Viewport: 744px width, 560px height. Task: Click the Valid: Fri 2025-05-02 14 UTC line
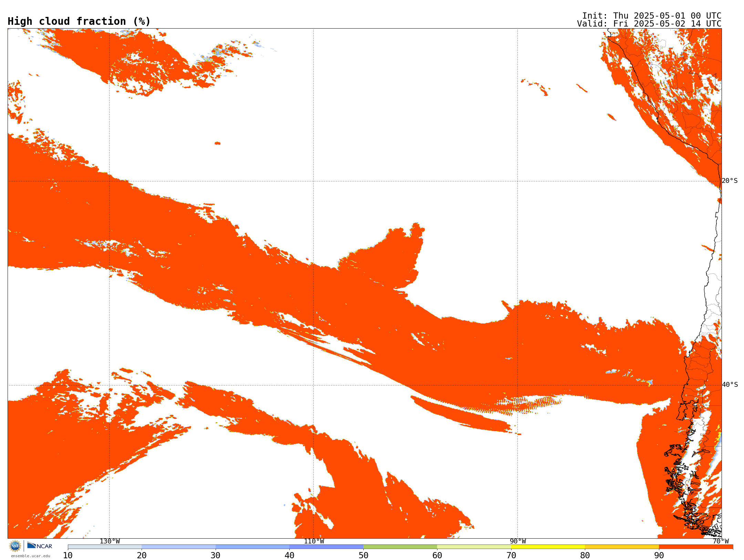tap(649, 24)
